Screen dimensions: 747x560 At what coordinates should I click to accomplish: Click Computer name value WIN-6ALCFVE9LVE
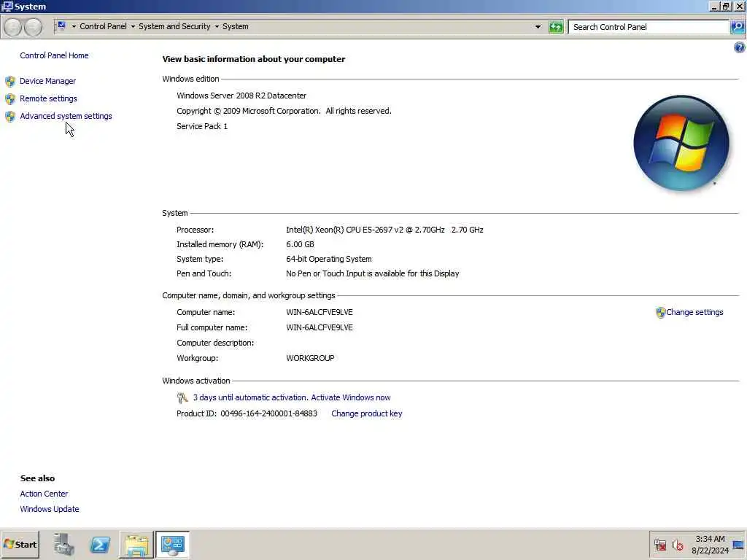coord(320,312)
